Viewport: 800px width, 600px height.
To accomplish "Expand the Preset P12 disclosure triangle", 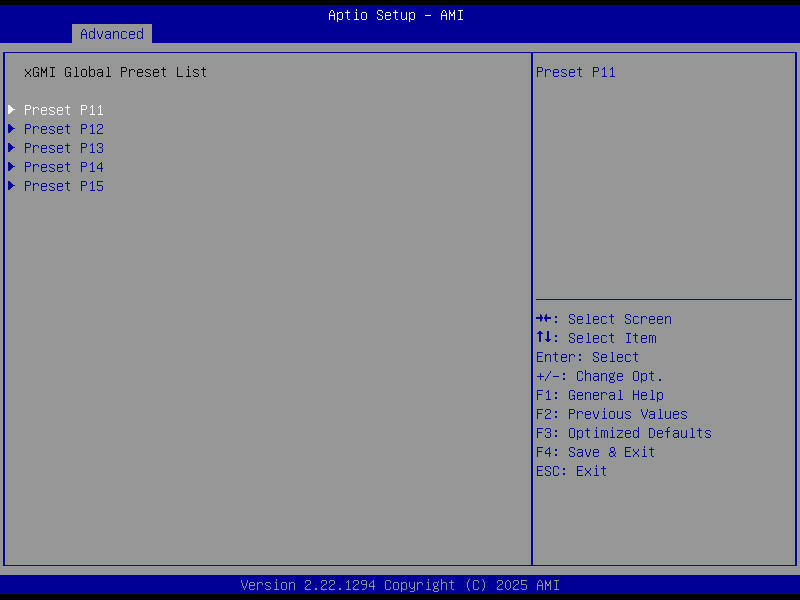I will pyautogui.click(x=11, y=128).
